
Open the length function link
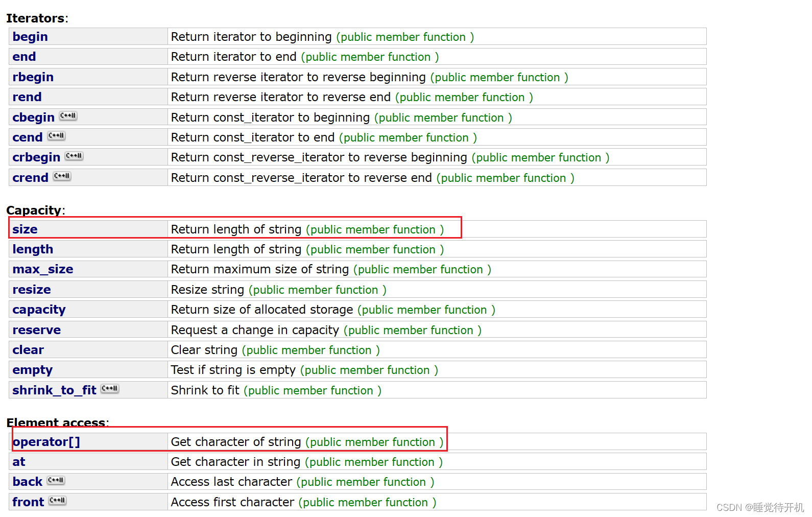tap(33, 249)
